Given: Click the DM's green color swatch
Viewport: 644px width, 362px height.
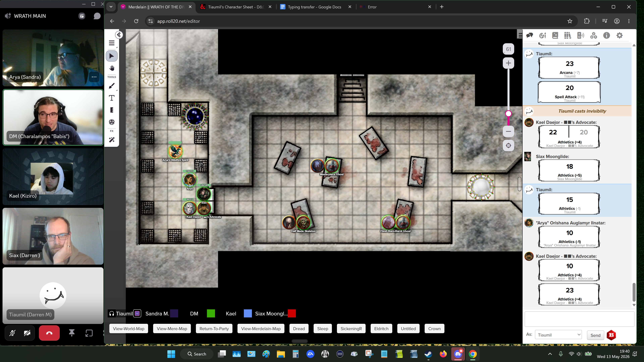Looking at the screenshot, I should pyautogui.click(x=211, y=313).
